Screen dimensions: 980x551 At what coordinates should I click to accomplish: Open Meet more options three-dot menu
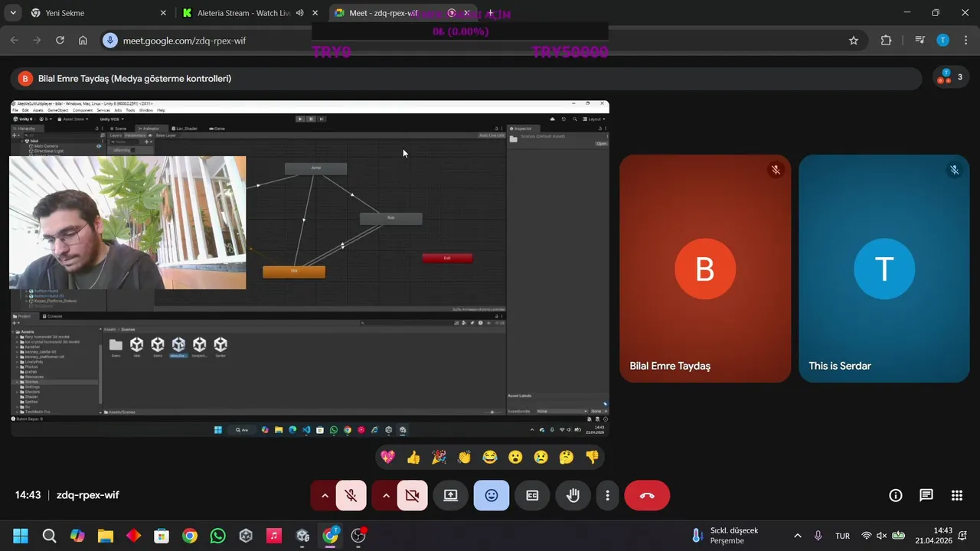pos(607,495)
